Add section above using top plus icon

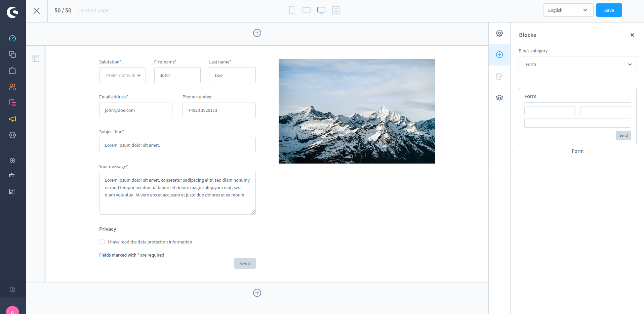click(x=257, y=33)
